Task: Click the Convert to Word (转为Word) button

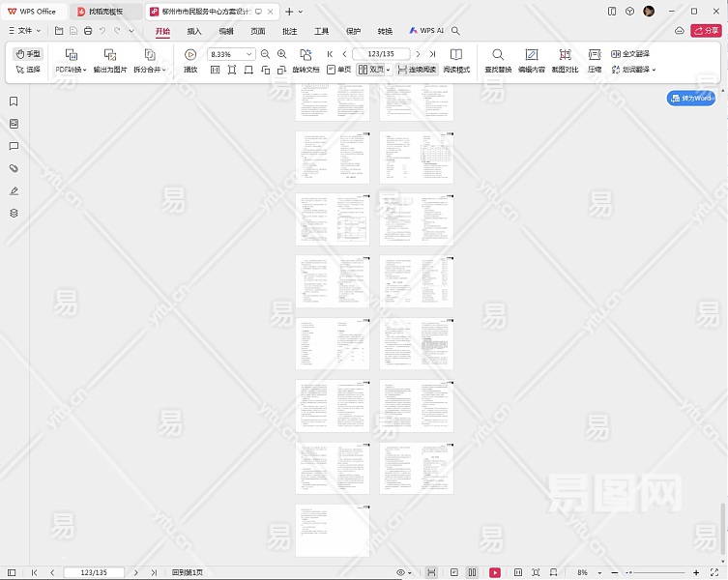Action: (691, 99)
